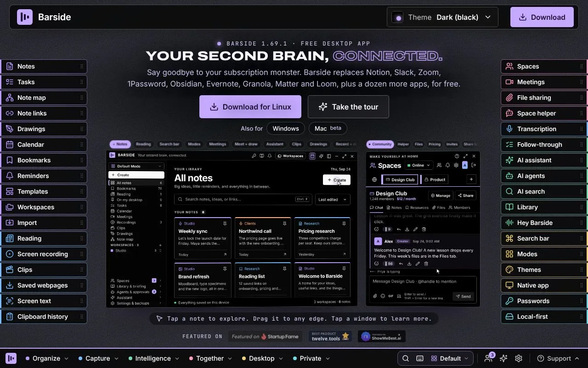Select the Helper pill above Spaces window
The image size is (588, 368).
point(403,144)
